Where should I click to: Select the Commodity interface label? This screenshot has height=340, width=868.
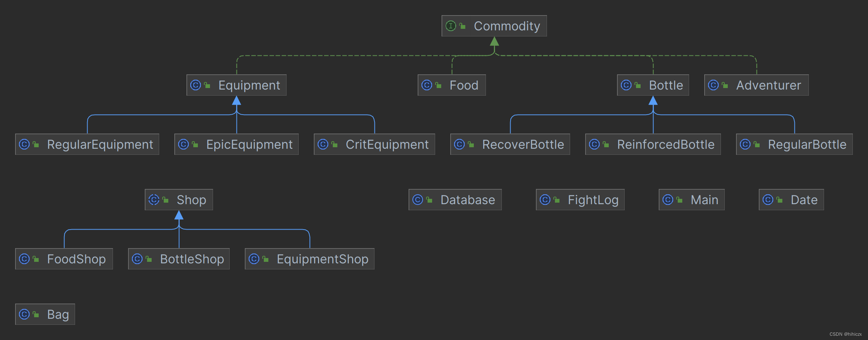point(507,26)
